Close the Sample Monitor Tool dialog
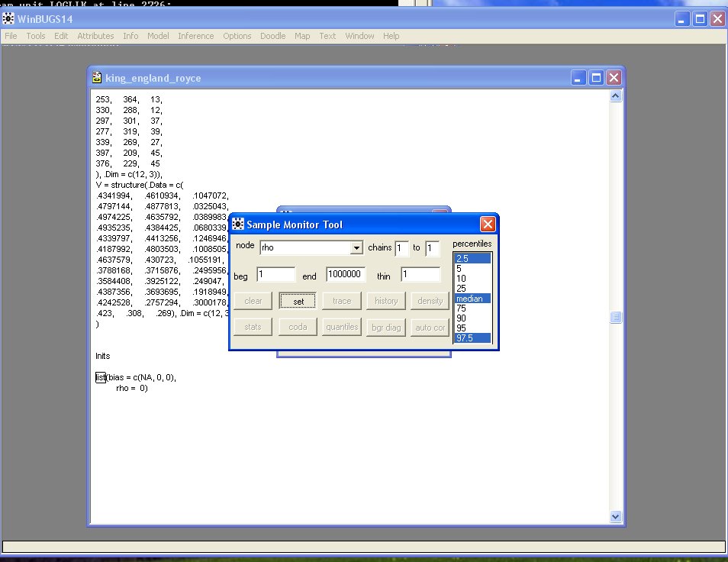This screenshot has height=562, width=728. (x=488, y=224)
